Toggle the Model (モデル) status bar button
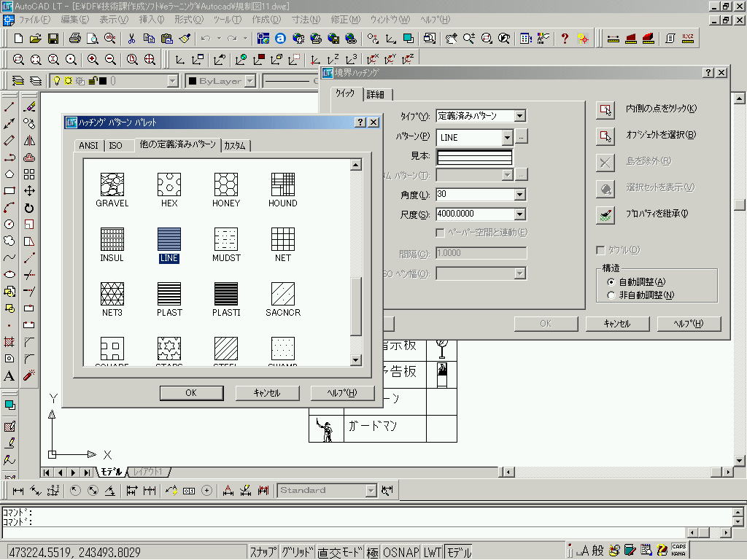The height and width of the screenshot is (560, 747). click(x=459, y=552)
